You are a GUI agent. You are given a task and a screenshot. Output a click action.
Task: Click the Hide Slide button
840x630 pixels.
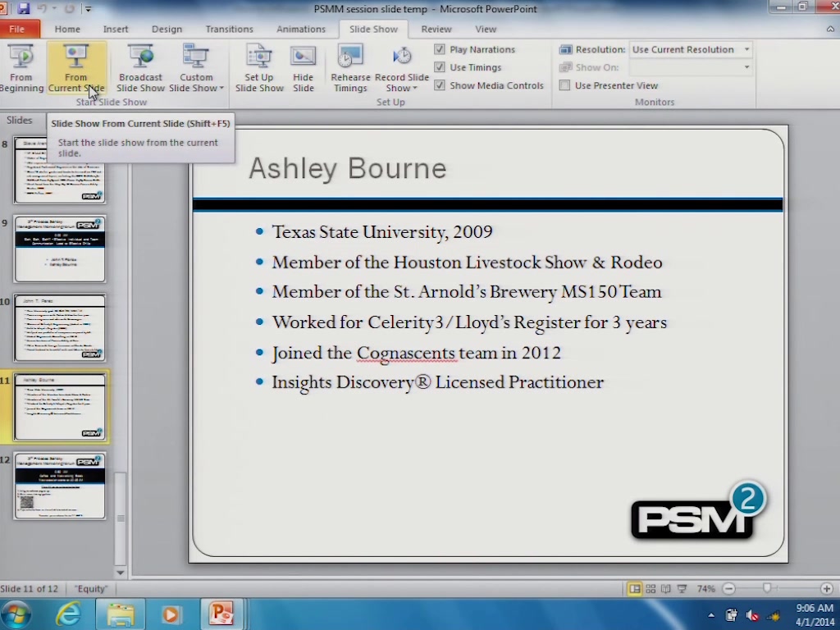point(304,69)
